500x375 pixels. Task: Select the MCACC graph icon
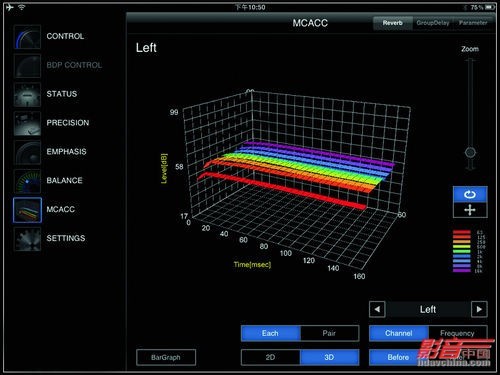pyautogui.click(x=27, y=210)
